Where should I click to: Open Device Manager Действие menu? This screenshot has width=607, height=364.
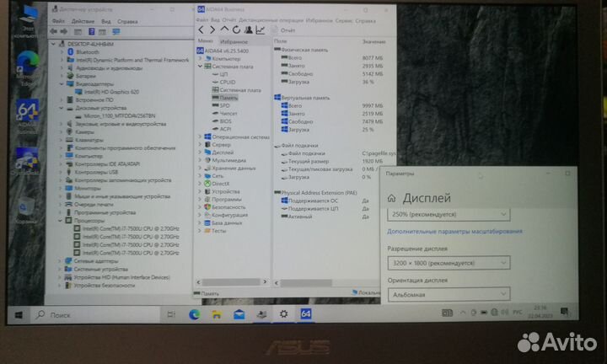tap(83, 21)
